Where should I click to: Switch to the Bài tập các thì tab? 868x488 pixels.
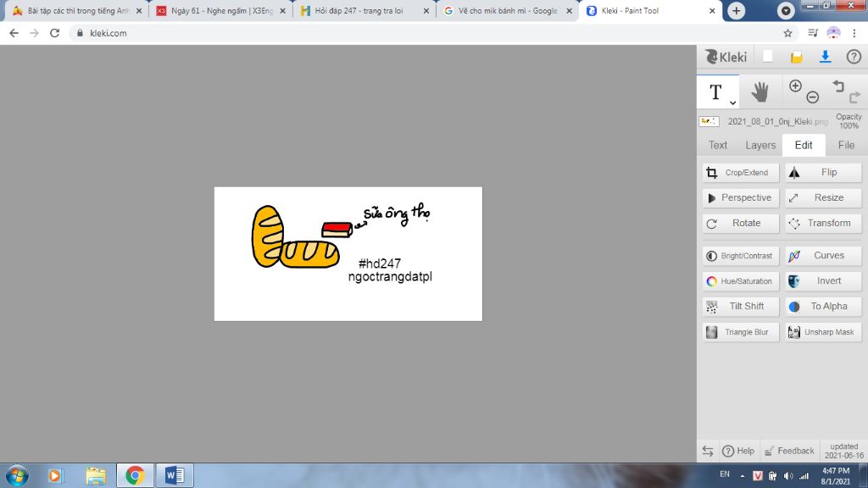click(x=77, y=10)
